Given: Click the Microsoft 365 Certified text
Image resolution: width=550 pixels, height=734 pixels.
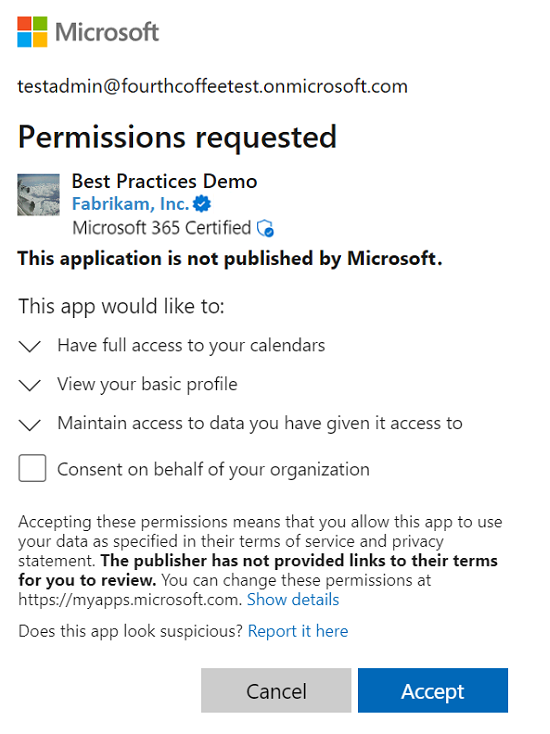Looking at the screenshot, I should (162, 228).
